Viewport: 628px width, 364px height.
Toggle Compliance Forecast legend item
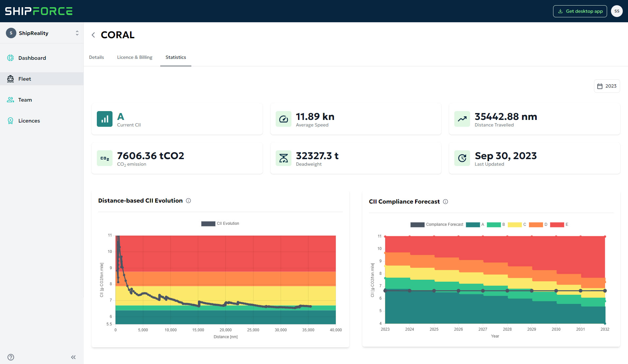click(x=437, y=224)
